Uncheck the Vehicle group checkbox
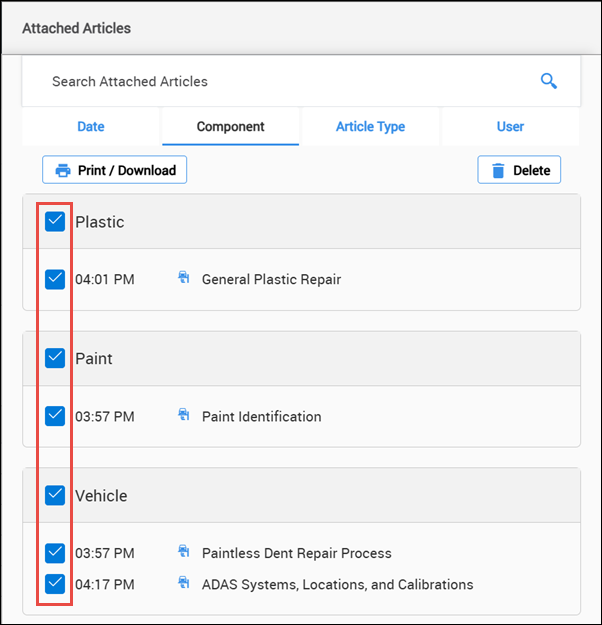 tap(55, 495)
